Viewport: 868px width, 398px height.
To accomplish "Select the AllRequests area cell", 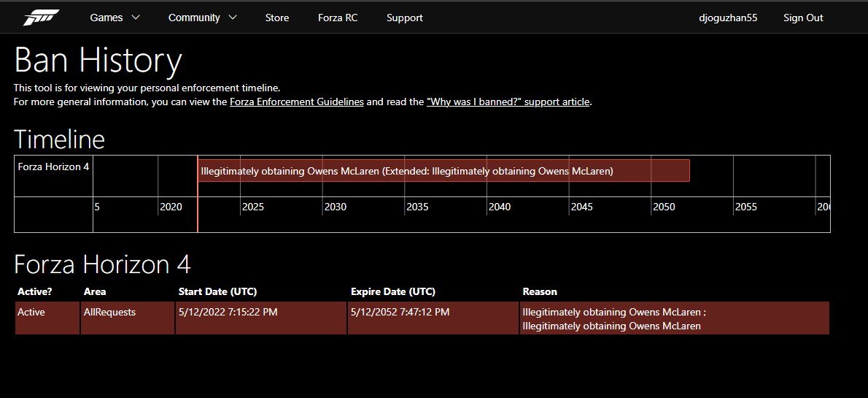I will pyautogui.click(x=128, y=318).
